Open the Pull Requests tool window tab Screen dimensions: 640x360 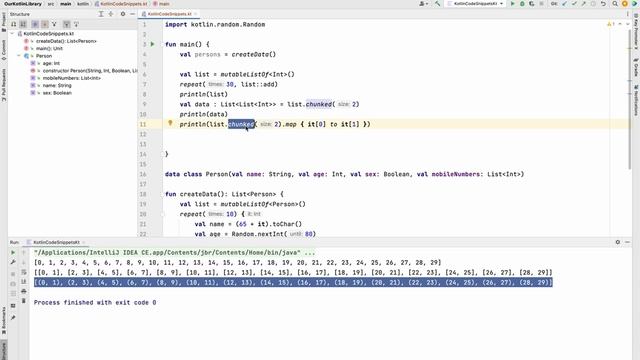click(x=4, y=85)
